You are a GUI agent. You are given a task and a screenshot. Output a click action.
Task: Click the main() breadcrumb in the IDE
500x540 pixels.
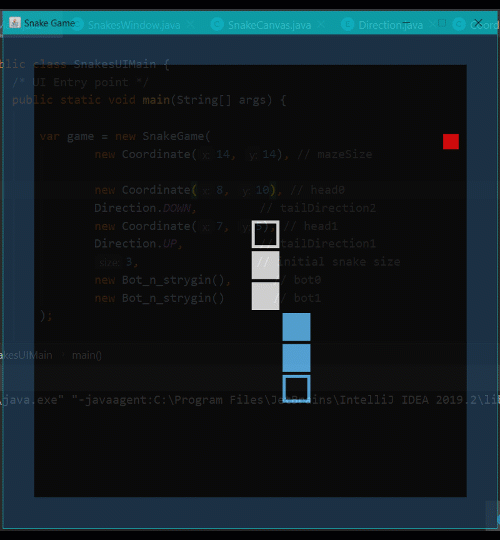click(87, 355)
